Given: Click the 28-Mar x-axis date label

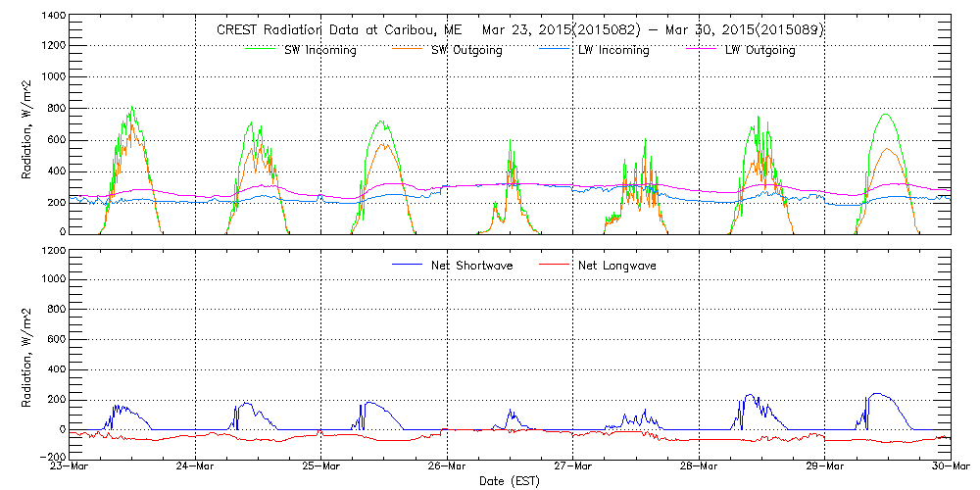Looking at the screenshot, I should point(699,466).
